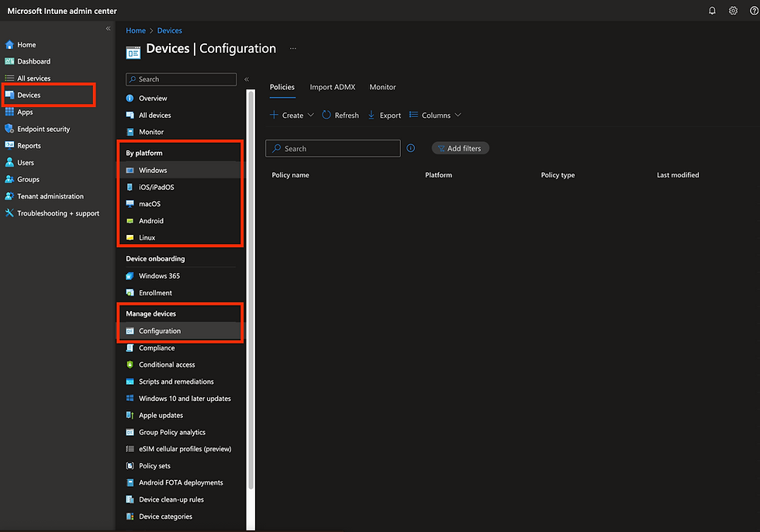Image resolution: width=760 pixels, height=532 pixels.
Task: Collapse the Devices submenu panel
Action: tap(247, 79)
